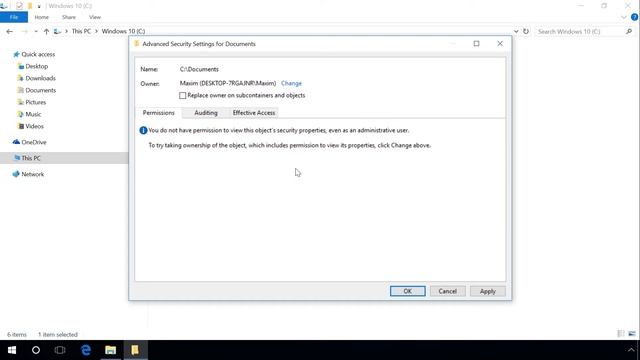The height and width of the screenshot is (360, 640).
Task: Click the yellow folder properties taskbar icon
Action: point(135,350)
